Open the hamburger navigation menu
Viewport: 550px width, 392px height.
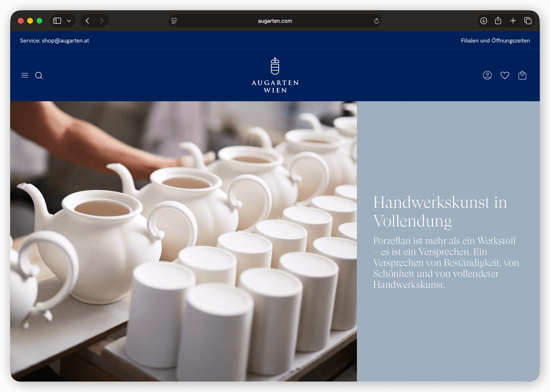tap(25, 75)
